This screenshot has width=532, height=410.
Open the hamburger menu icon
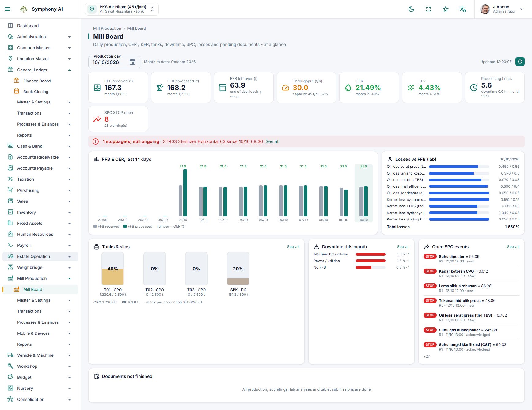[x=7, y=9]
